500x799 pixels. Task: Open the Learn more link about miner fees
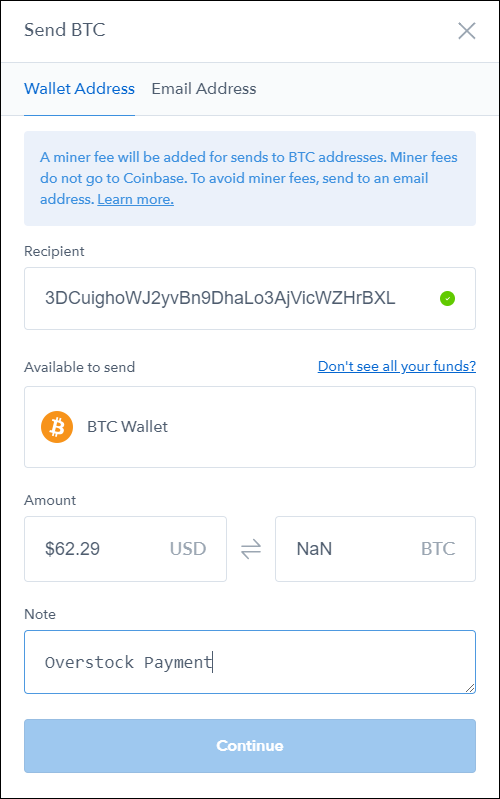pyautogui.click(x=136, y=199)
